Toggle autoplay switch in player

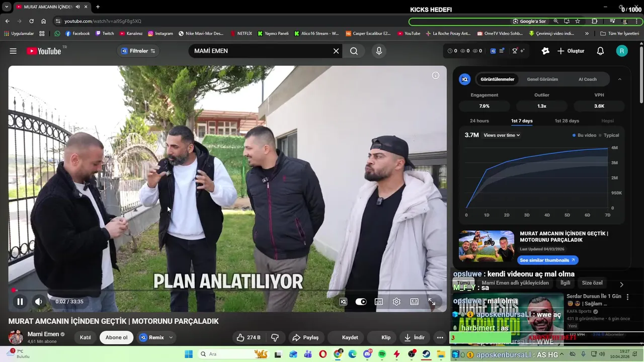coord(361,302)
